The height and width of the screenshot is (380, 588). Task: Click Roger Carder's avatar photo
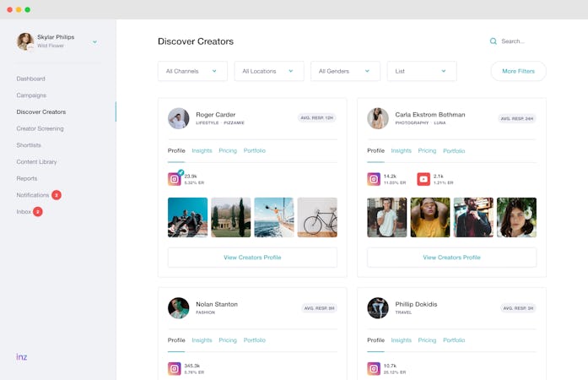179,118
